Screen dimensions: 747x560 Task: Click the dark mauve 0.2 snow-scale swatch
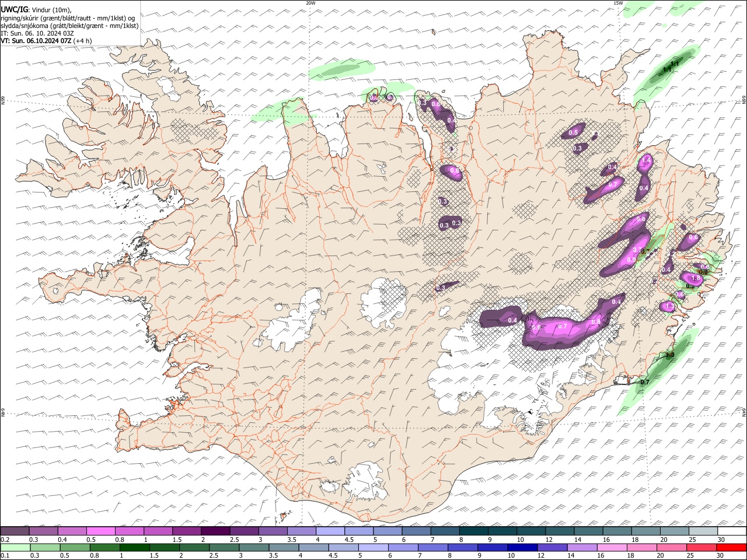15,531
